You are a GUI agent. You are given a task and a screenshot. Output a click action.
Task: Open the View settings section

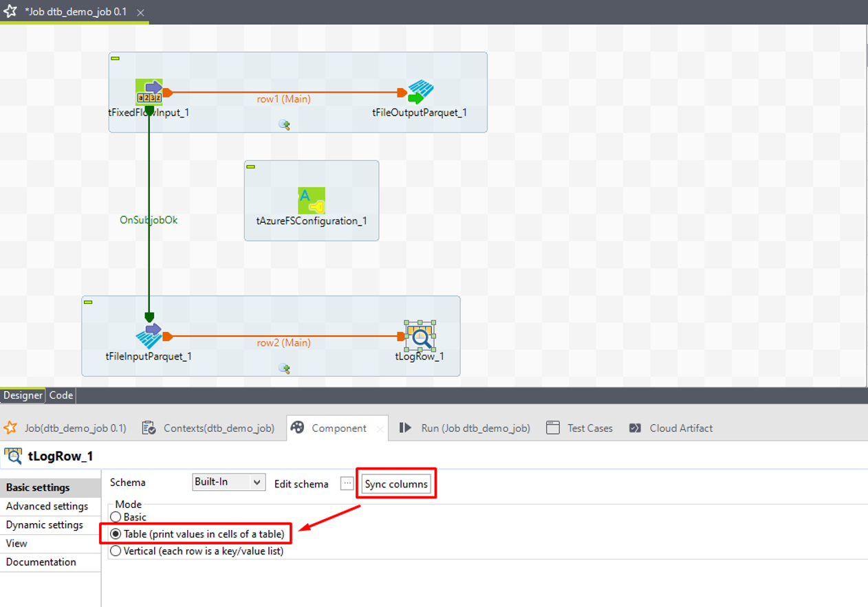pos(50,543)
